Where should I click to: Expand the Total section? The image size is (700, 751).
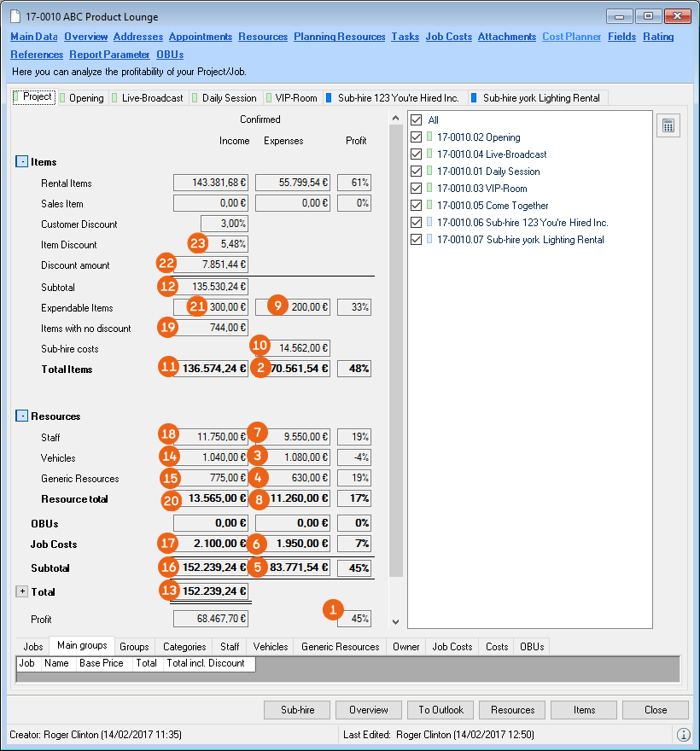[x=21, y=591]
